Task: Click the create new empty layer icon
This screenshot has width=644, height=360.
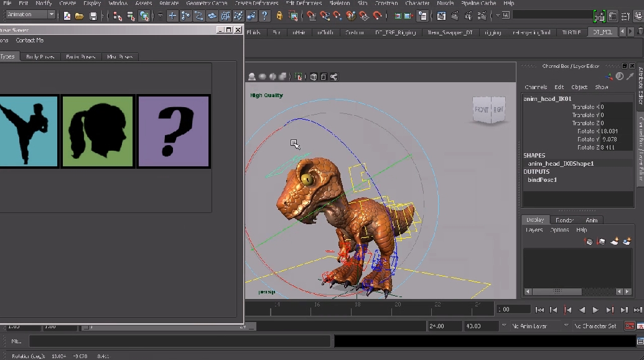Action: [614, 241]
